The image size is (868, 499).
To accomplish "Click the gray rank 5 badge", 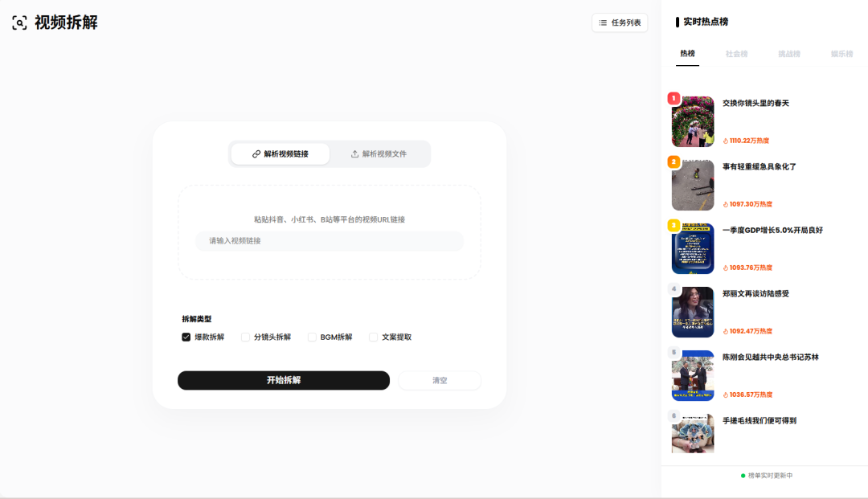I will (674, 353).
